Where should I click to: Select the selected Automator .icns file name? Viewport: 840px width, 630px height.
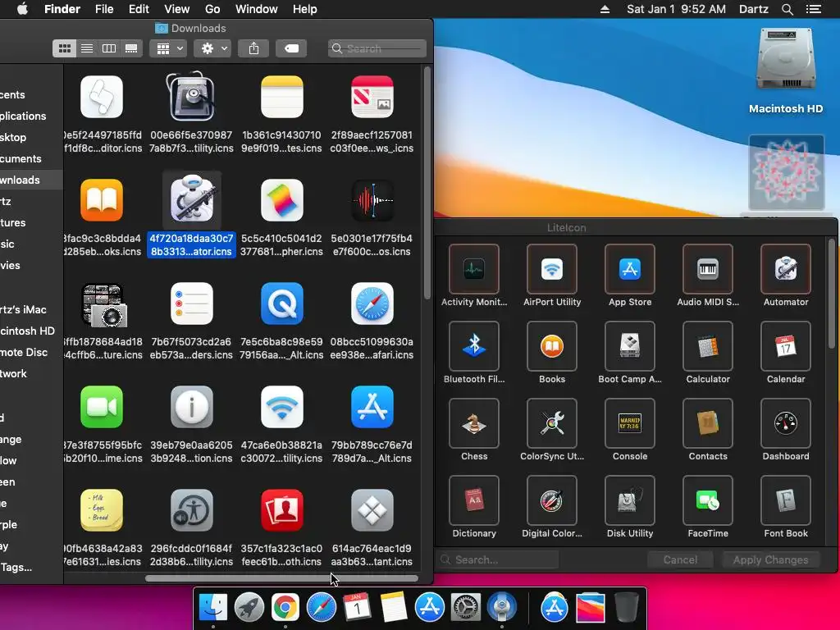191,244
